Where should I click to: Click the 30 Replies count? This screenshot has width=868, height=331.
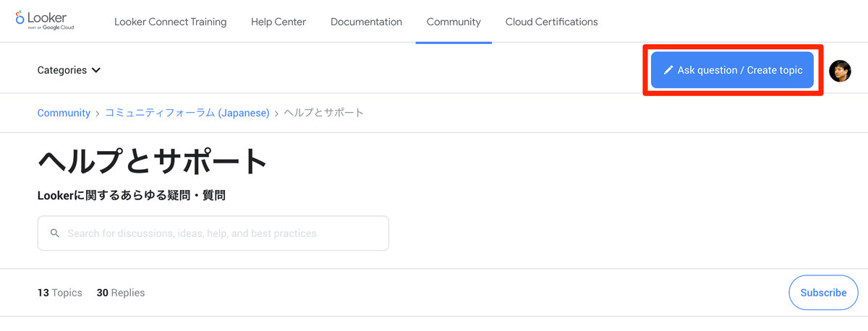coord(121,293)
